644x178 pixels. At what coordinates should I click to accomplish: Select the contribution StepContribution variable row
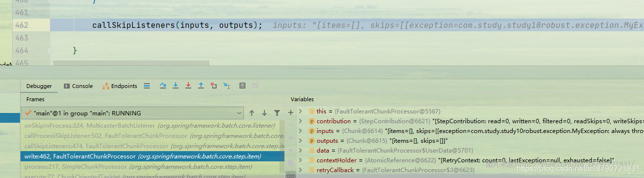pos(470,121)
